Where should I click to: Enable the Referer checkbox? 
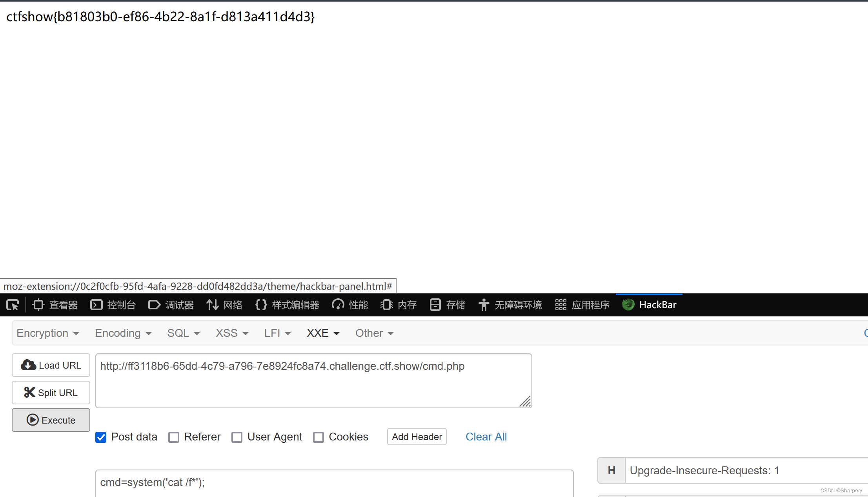(174, 437)
